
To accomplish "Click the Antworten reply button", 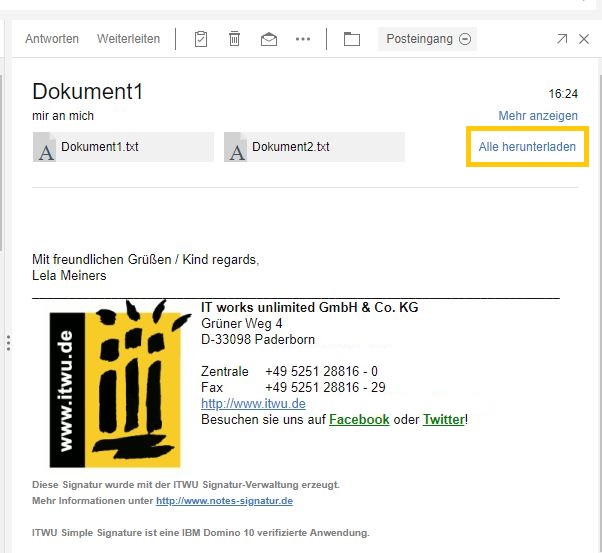I will 52,39.
